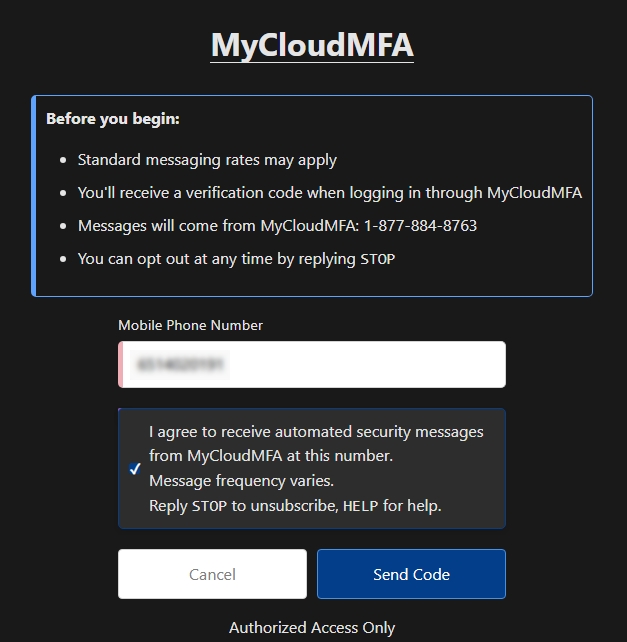
Task: Click the "Before you begin:" heading
Action: point(113,119)
